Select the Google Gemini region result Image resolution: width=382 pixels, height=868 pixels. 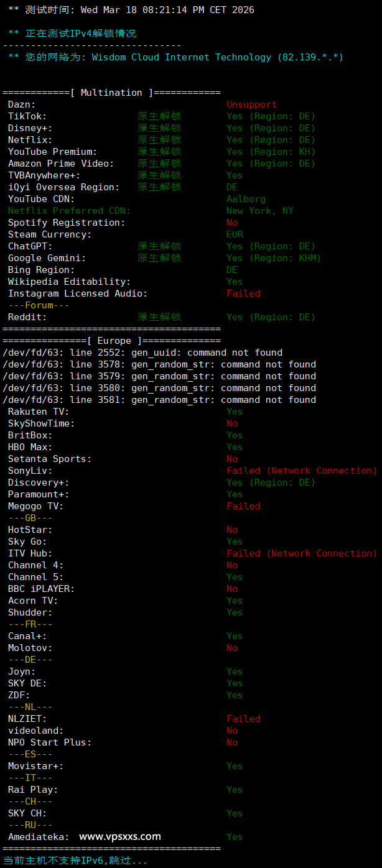[273, 258]
